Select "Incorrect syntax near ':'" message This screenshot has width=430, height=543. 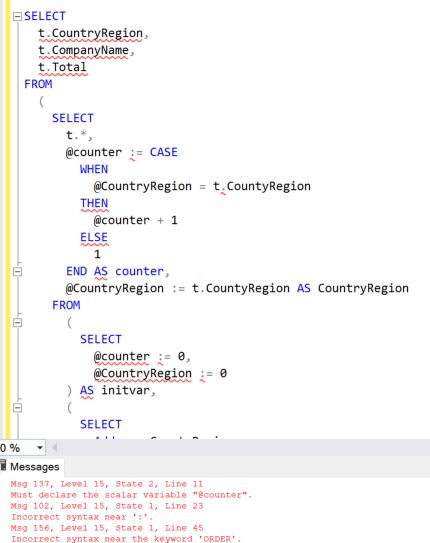point(82,517)
